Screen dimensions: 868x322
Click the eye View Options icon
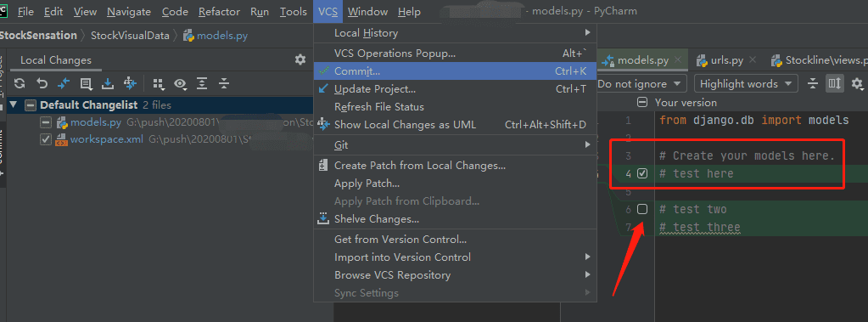(180, 84)
